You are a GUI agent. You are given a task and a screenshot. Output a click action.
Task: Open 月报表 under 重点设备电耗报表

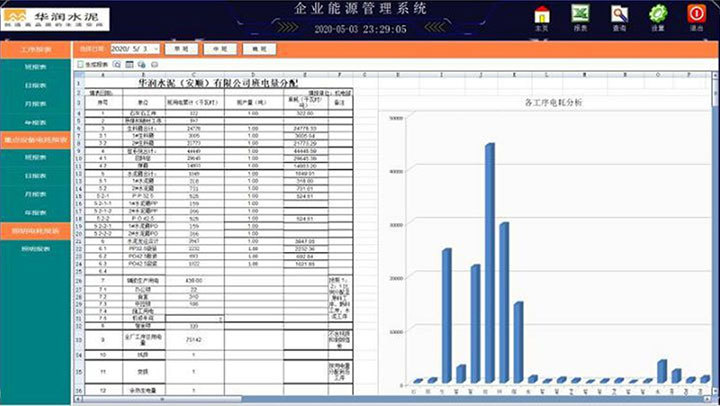pos(35,194)
